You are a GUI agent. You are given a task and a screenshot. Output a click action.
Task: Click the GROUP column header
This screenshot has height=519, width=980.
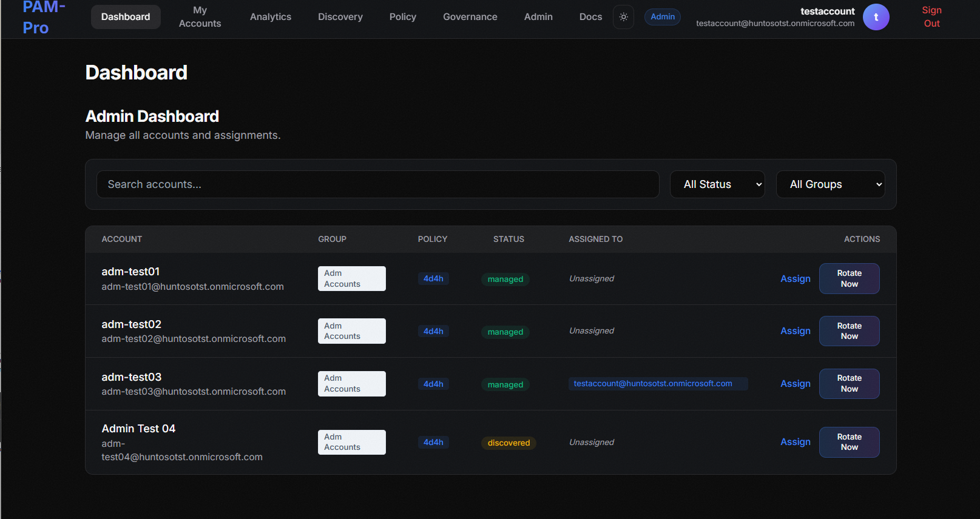(332, 239)
